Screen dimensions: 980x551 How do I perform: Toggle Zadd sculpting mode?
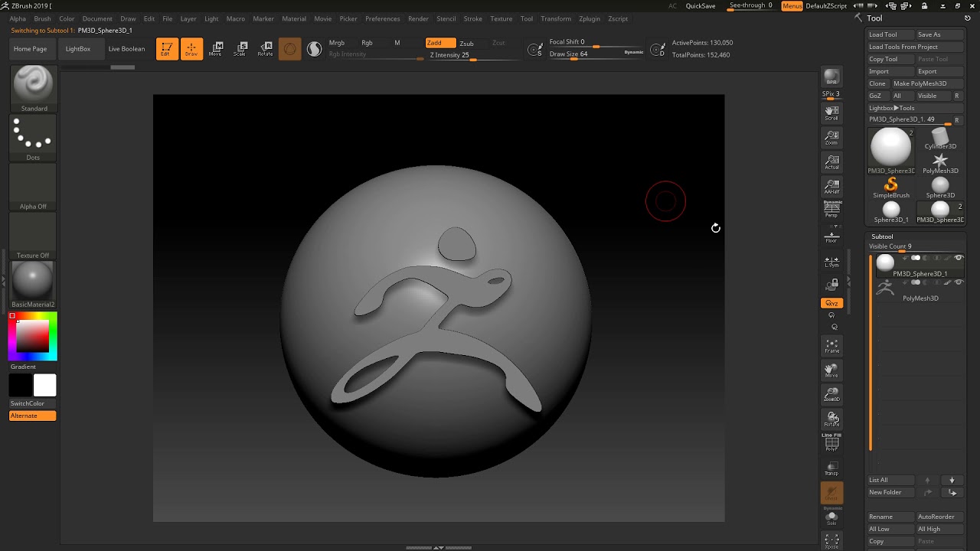point(441,43)
